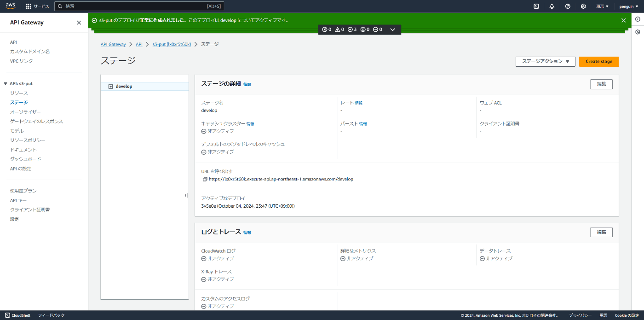
Task: Open VPC リンク in side navigation
Action: tap(22, 61)
